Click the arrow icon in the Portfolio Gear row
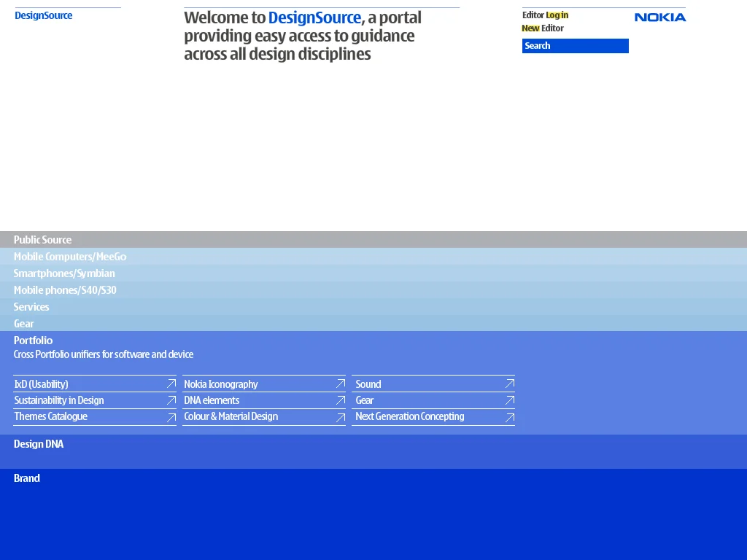The image size is (747, 560). coord(510,400)
